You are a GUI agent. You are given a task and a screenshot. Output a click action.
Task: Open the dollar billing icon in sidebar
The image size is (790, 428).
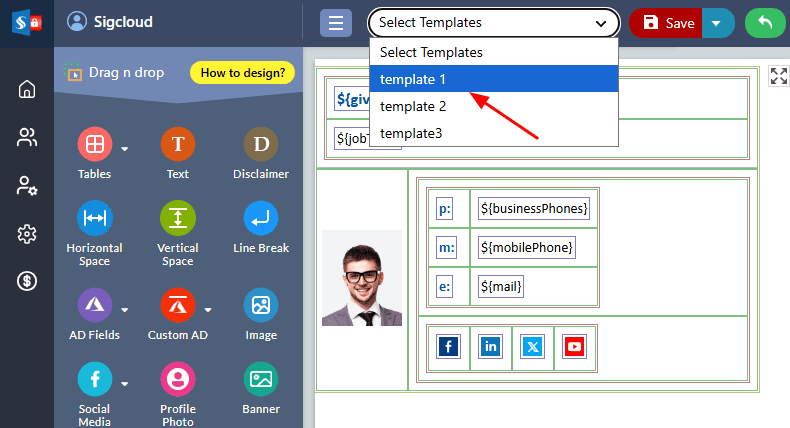pos(27,282)
